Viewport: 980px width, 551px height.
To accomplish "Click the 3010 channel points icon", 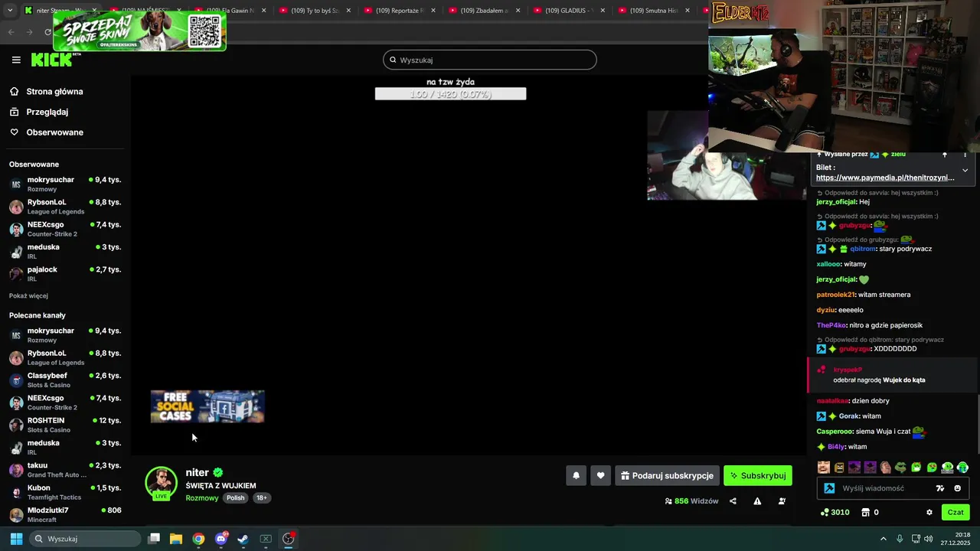I will coord(825,513).
